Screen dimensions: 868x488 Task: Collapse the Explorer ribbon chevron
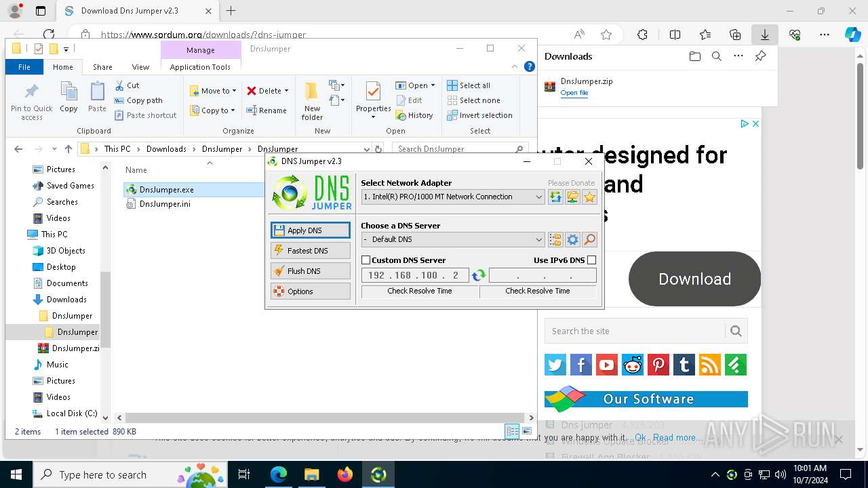(x=515, y=67)
